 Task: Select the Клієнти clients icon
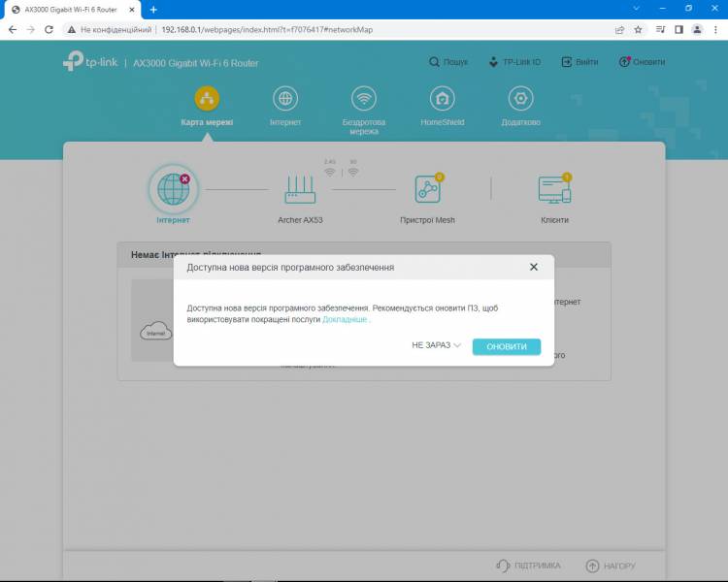[555, 190]
